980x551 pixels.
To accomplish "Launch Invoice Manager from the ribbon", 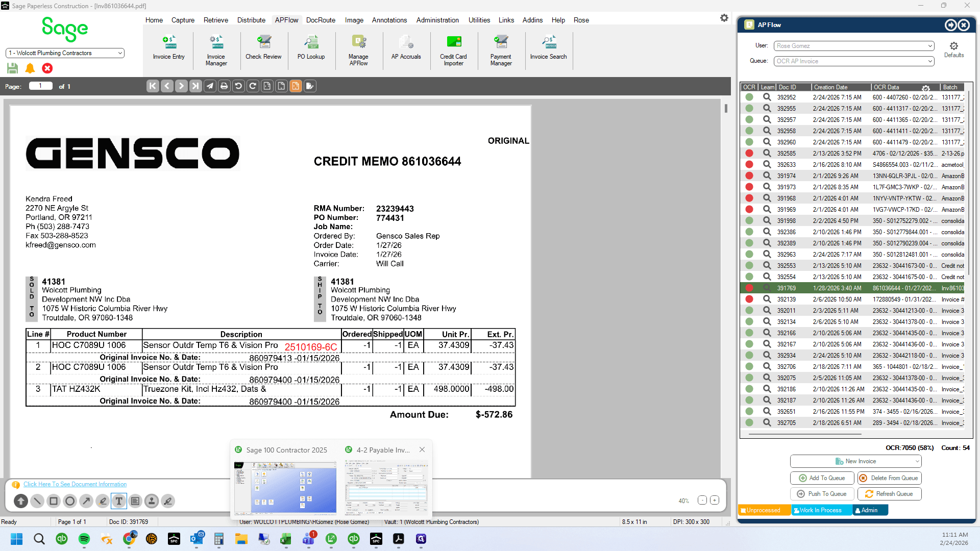I will pyautogui.click(x=216, y=51).
